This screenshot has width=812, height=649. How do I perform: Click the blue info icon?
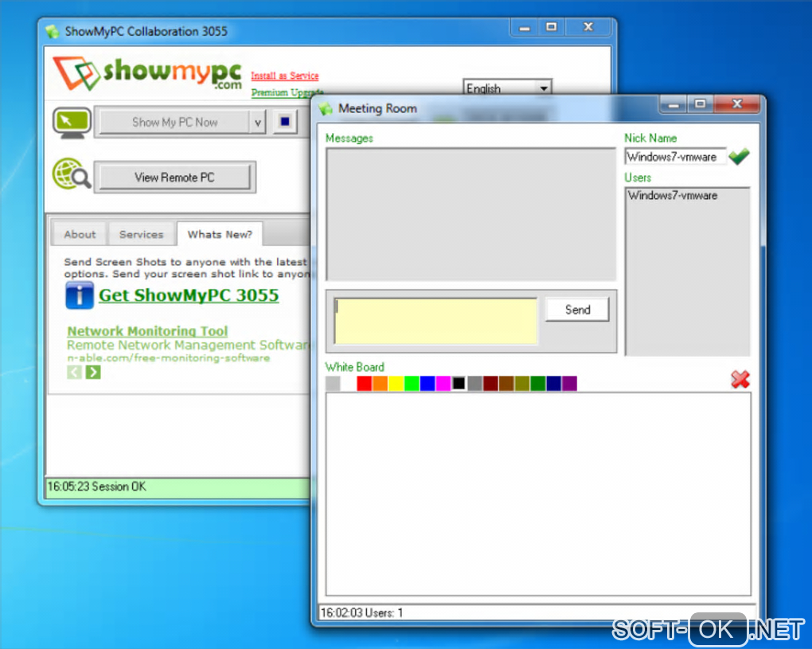[80, 295]
